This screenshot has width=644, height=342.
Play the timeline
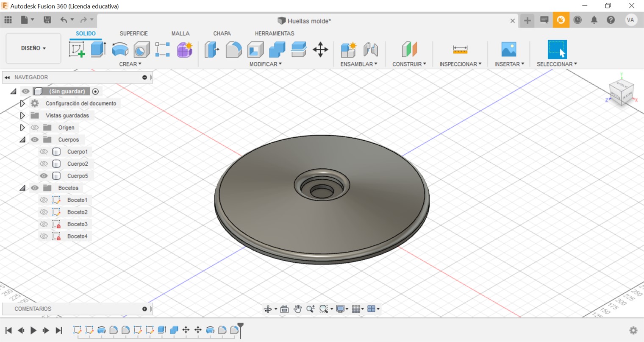(x=33, y=330)
